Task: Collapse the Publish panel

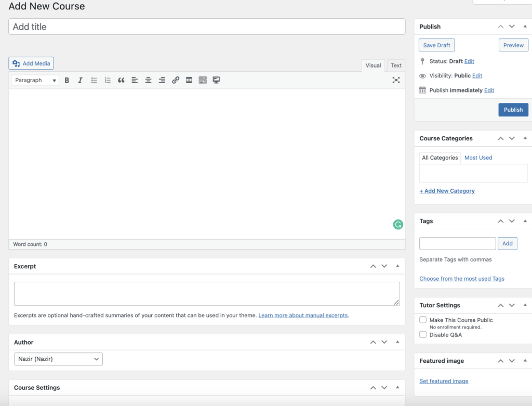Action: 524,27
